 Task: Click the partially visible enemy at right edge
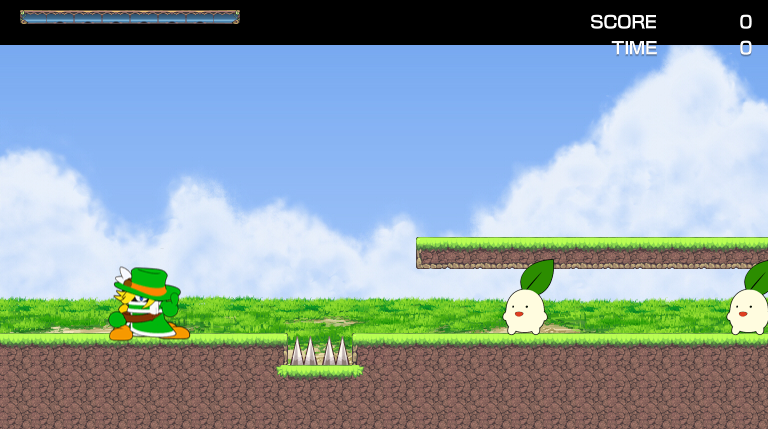(x=748, y=298)
